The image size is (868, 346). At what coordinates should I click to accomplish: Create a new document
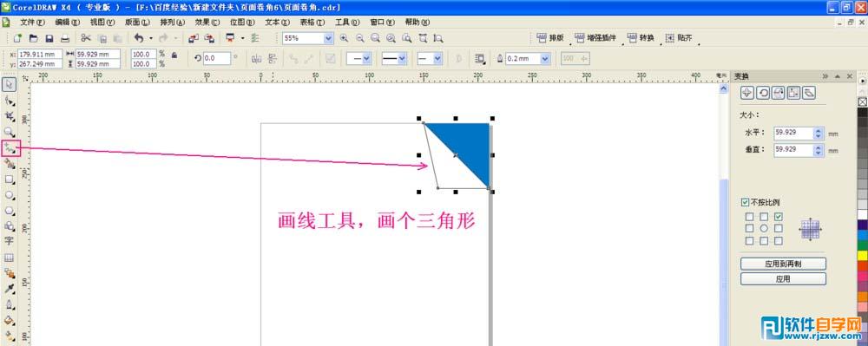tap(17, 38)
